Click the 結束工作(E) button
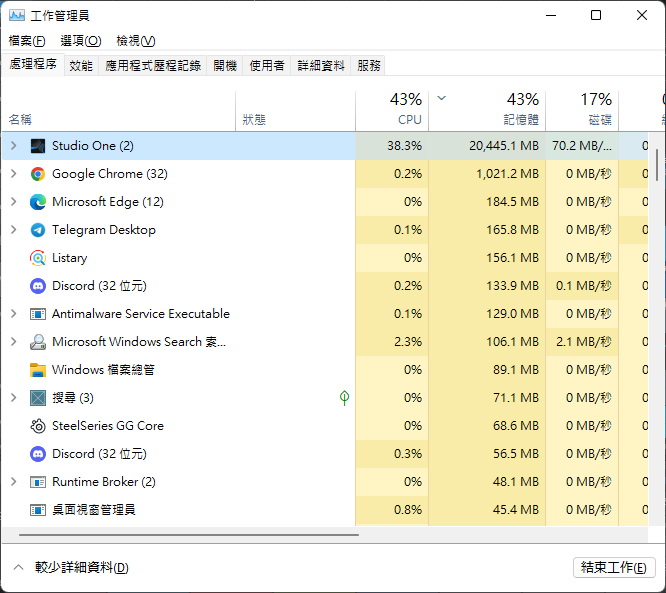Screen dimensions: 666x593 614,568
